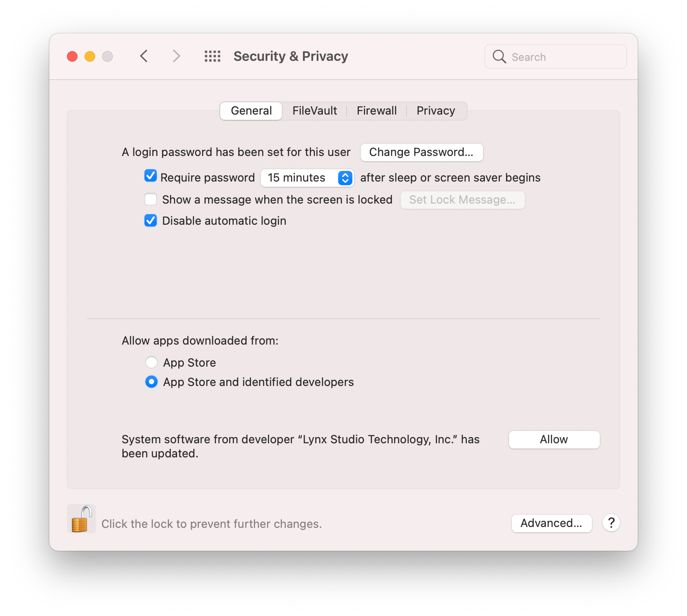The height and width of the screenshot is (616, 687).
Task: Switch to the FileVault tab
Action: pos(314,111)
